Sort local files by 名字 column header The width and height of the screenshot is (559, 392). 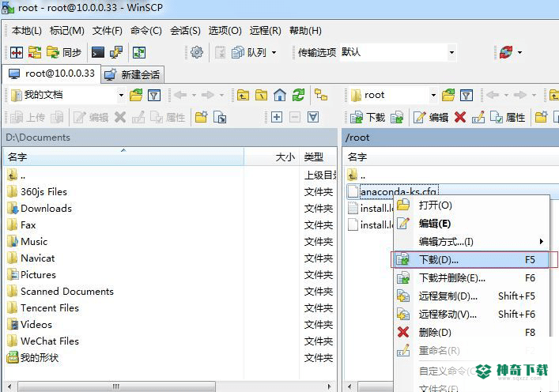pos(123,157)
